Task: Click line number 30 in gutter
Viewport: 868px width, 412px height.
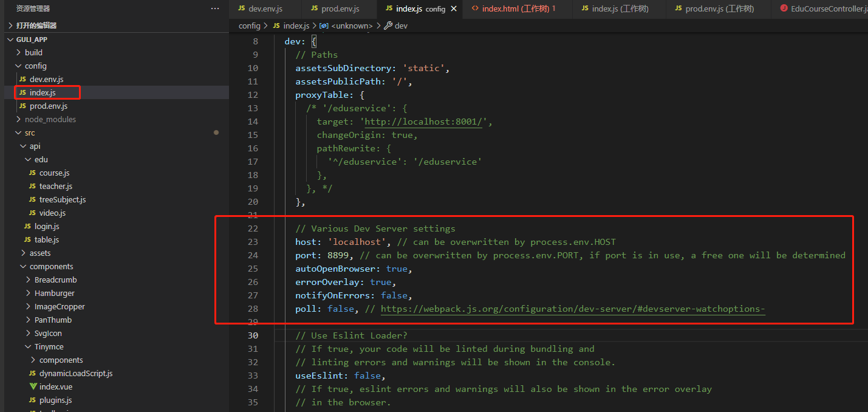Action: point(253,335)
